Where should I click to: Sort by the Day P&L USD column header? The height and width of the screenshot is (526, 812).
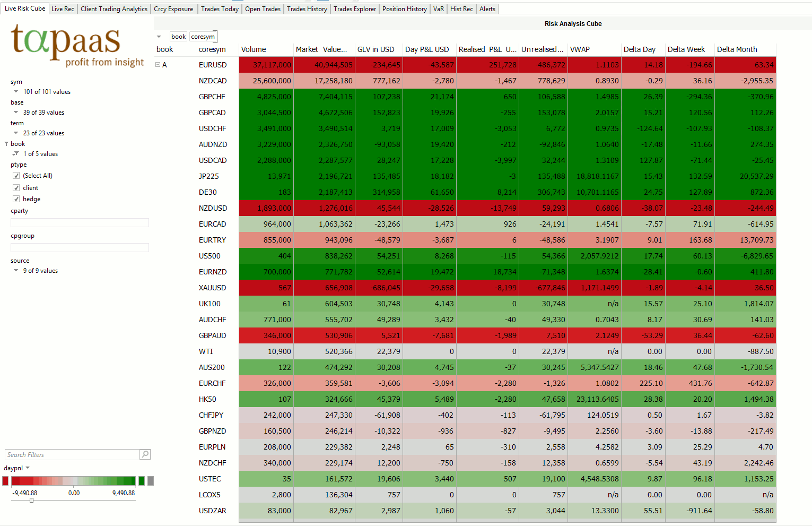click(x=427, y=49)
